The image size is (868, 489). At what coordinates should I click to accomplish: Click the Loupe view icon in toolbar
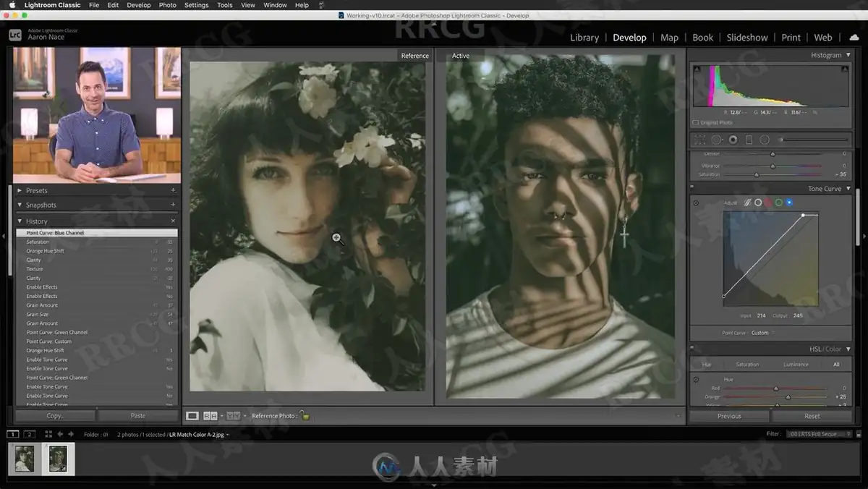point(192,416)
